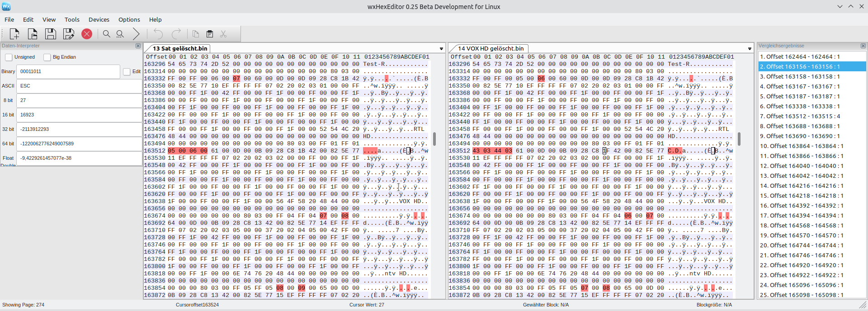Select result '9. Offset 163690 - 163690 : 1'
This screenshot has height=311, width=868.
(x=812, y=136)
